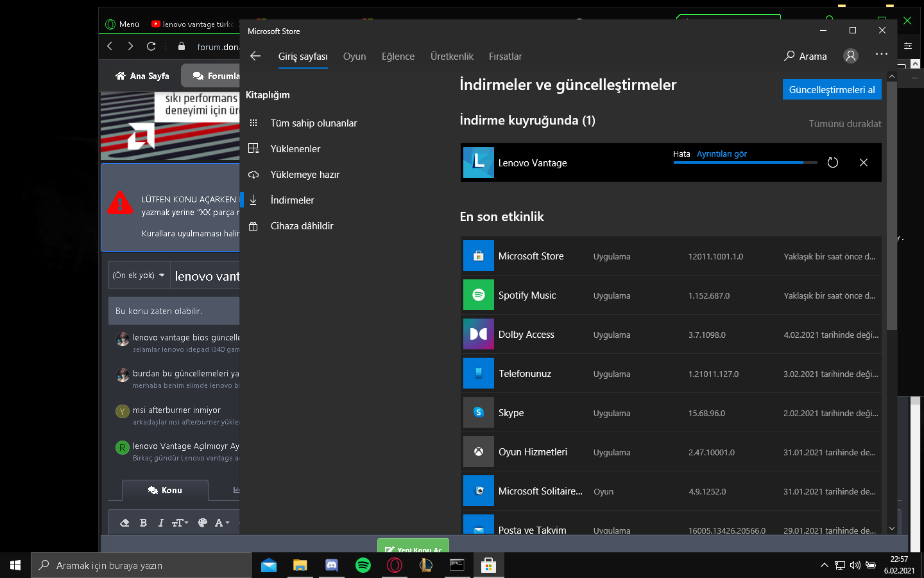Screen dimensions: 924x578
Task: Select the Skype app icon
Action: (479, 412)
